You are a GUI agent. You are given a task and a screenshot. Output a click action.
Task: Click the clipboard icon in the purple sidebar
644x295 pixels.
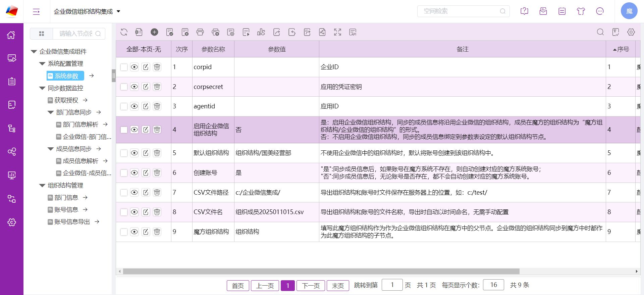pos(11,81)
